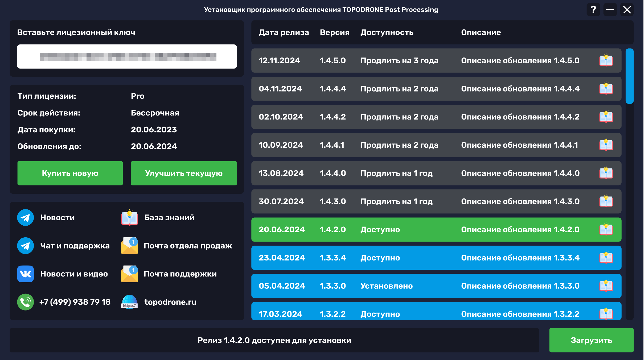
Task: Select release row dated 10.09.2024
Action: coord(436,145)
